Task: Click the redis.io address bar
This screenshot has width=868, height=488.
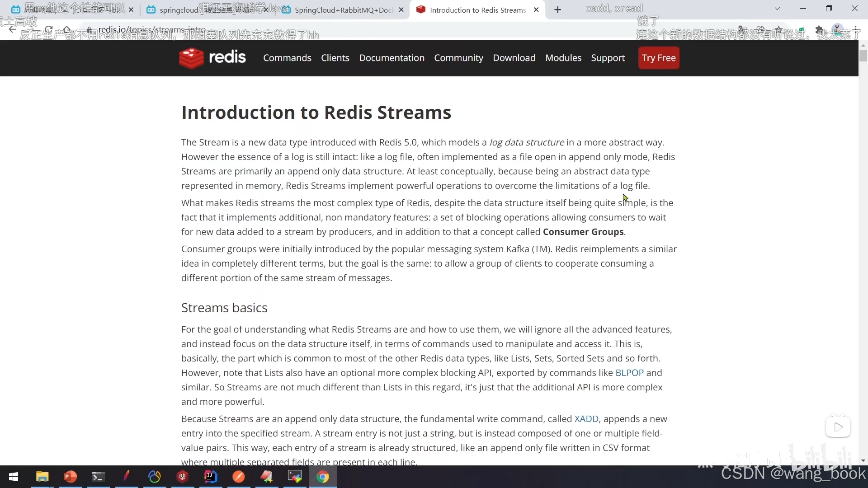Action: [x=407, y=30]
